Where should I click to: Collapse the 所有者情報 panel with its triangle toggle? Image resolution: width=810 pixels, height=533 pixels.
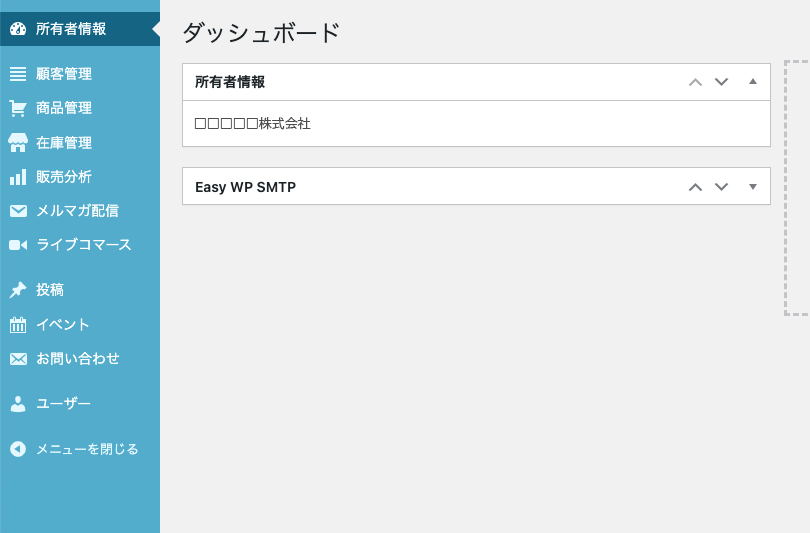tap(753, 82)
